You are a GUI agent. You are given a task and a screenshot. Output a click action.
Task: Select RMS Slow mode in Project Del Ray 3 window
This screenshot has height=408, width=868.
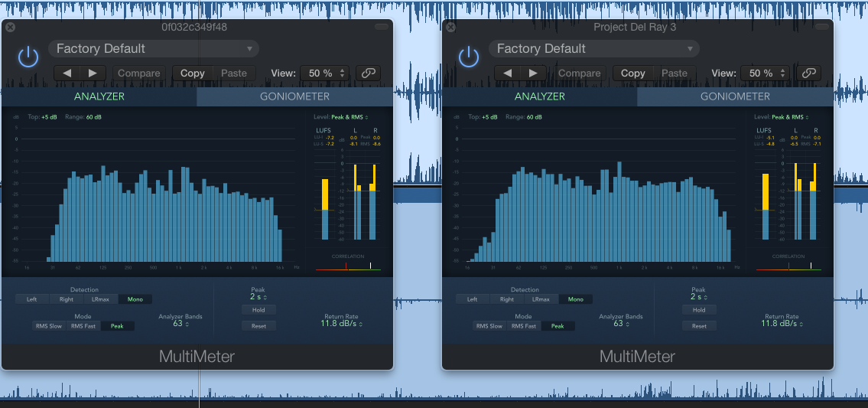pos(490,326)
